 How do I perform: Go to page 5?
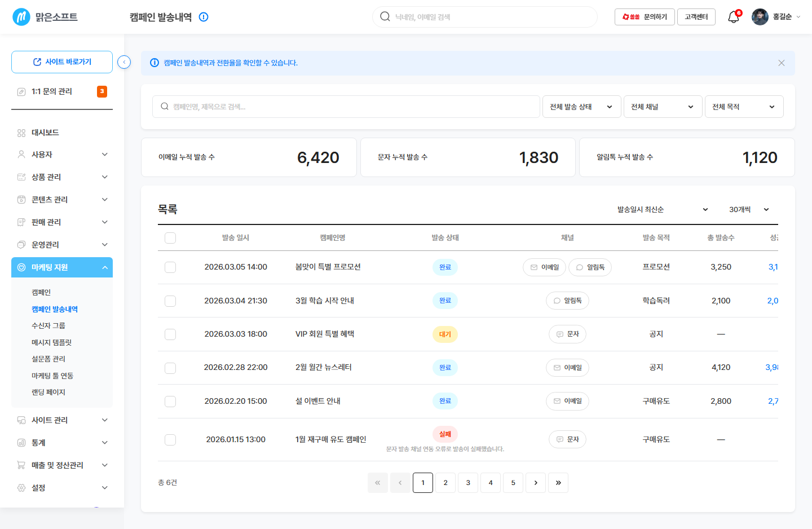(x=513, y=483)
